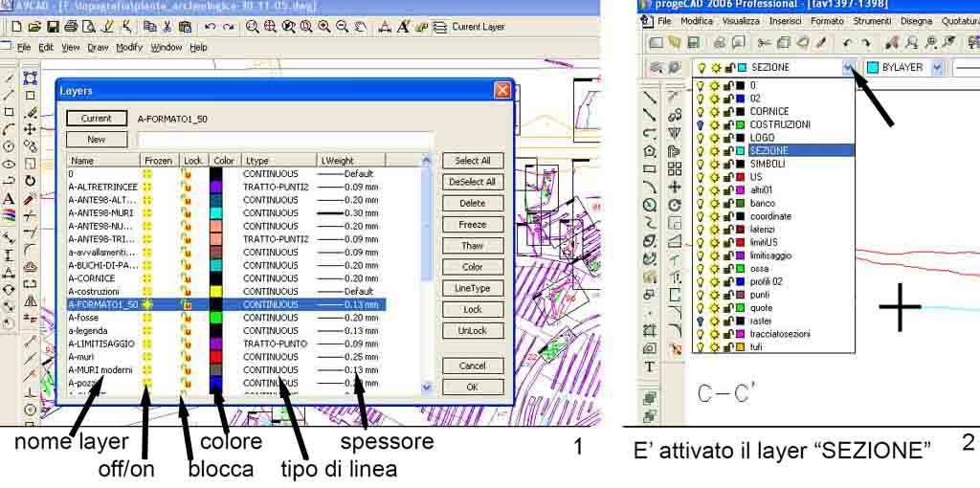The width and height of the screenshot is (980, 488).
Task: Click the Cut scissors icon in A9CAD toolbar
Action: 166,27
